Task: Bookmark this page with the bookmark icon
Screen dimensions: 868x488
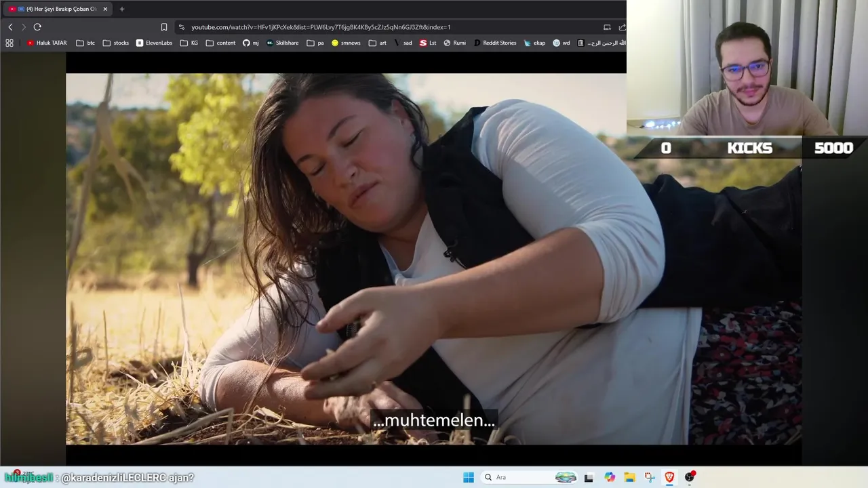Action: pos(164,27)
